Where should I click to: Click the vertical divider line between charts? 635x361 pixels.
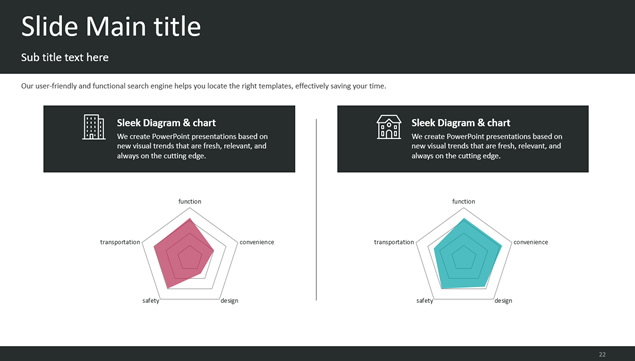coord(316,209)
